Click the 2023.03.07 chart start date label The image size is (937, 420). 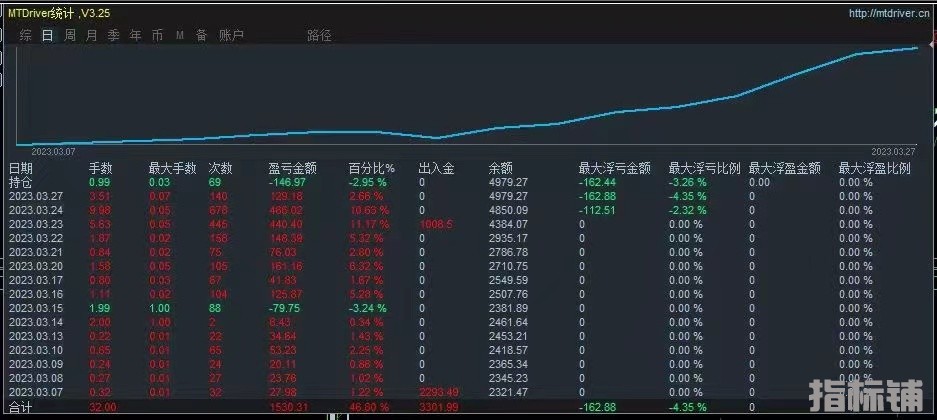[x=53, y=152]
